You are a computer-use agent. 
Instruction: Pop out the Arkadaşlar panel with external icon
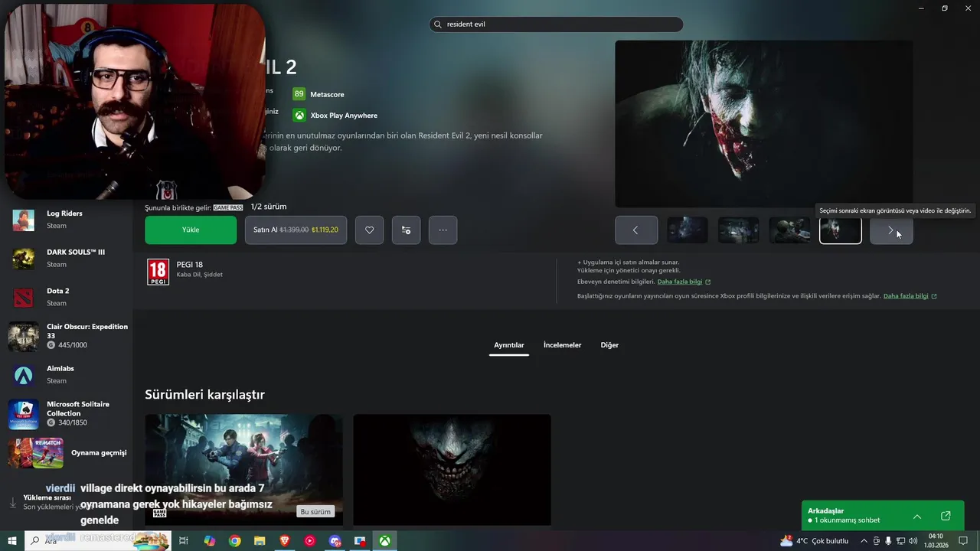946,516
